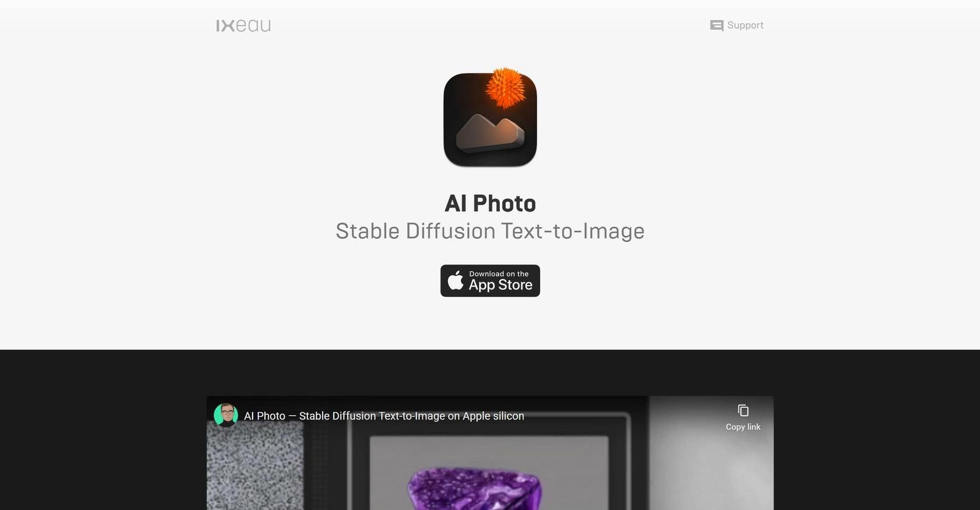Click the blurred gray area right of the video
Image resolution: width=980 pixels, height=510 pixels.
tap(711, 466)
